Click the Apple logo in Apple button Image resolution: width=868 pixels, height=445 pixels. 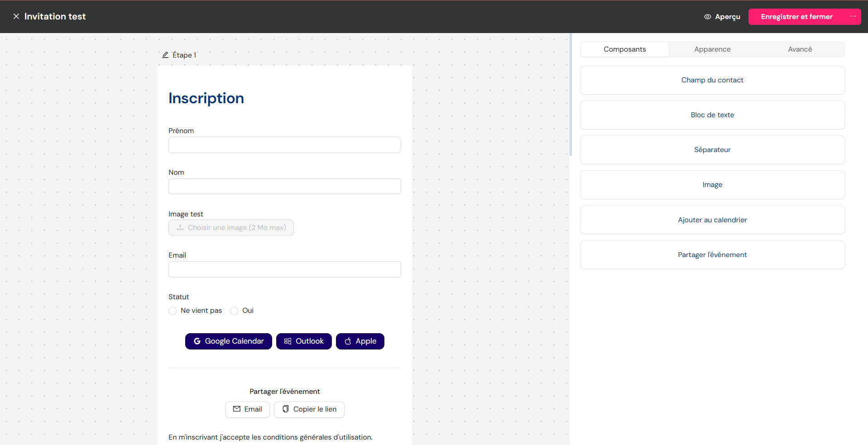pyautogui.click(x=348, y=341)
